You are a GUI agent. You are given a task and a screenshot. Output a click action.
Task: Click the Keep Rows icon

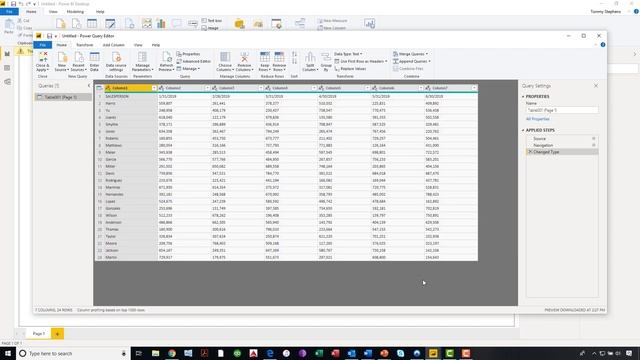[264, 61]
